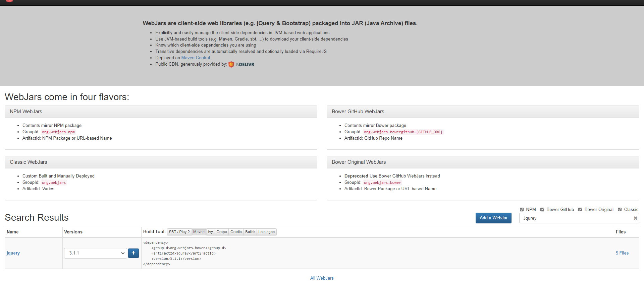Click the Add a WebJar button

click(x=493, y=218)
